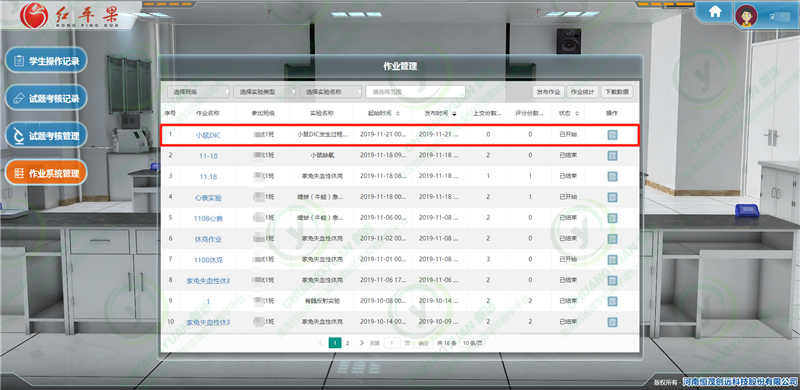Expand the 选择实验名称 dropdown
Viewport: 800px width, 390px height.
click(331, 92)
